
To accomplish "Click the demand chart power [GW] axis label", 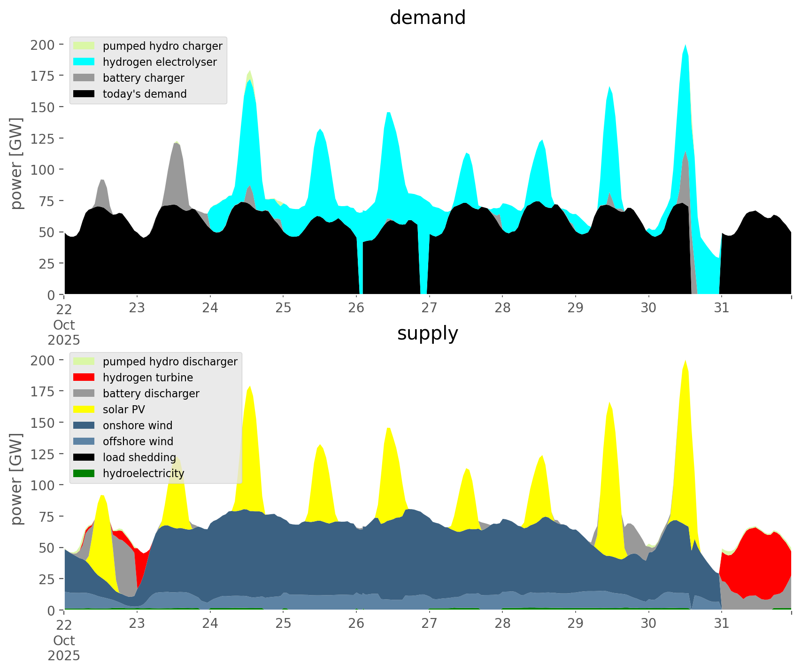I will (x=16, y=163).
